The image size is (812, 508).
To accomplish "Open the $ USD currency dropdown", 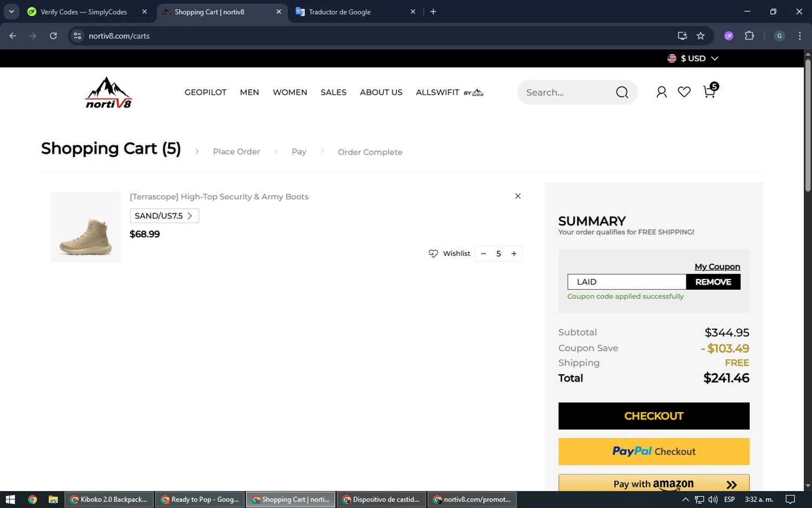I will pyautogui.click(x=693, y=58).
